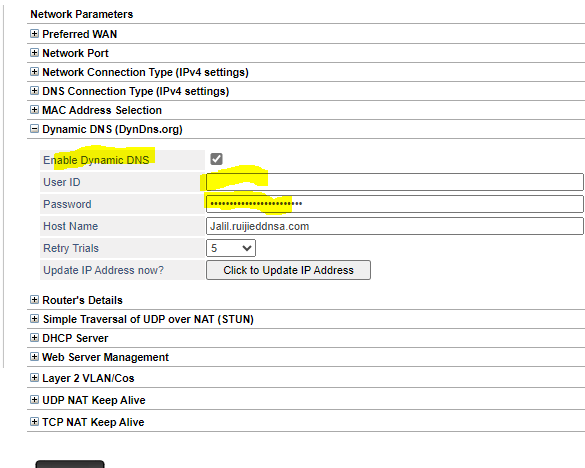Viewport: 585px width, 468px height.
Task: Expand Layer 2 VLAN/Cos plus icon
Action: point(34,378)
